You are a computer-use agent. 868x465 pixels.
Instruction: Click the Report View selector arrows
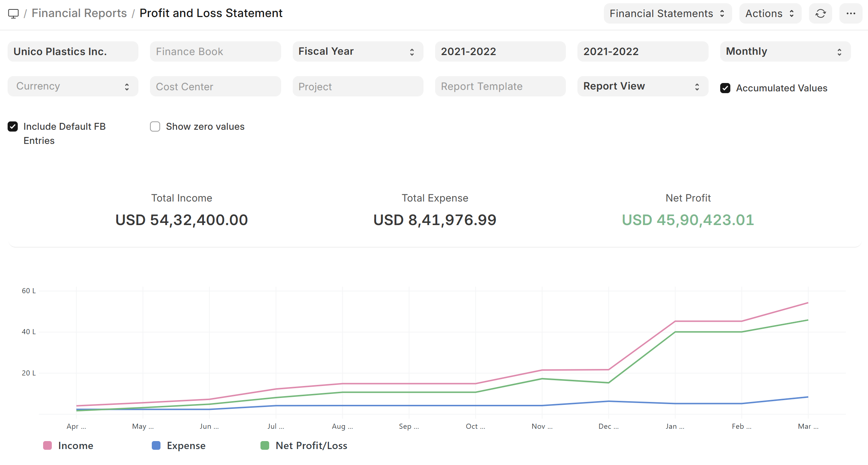[697, 87]
